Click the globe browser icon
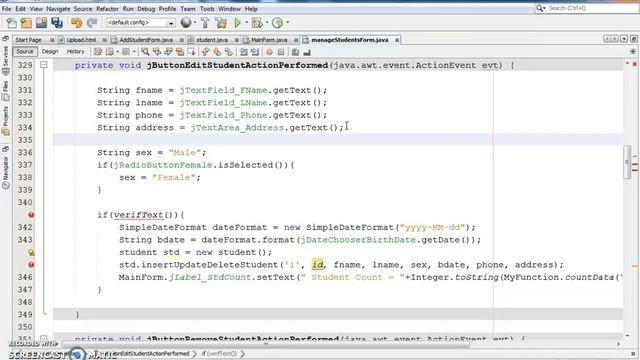Viewport: 640px width, 360px height. pyautogui.click(x=186, y=23)
